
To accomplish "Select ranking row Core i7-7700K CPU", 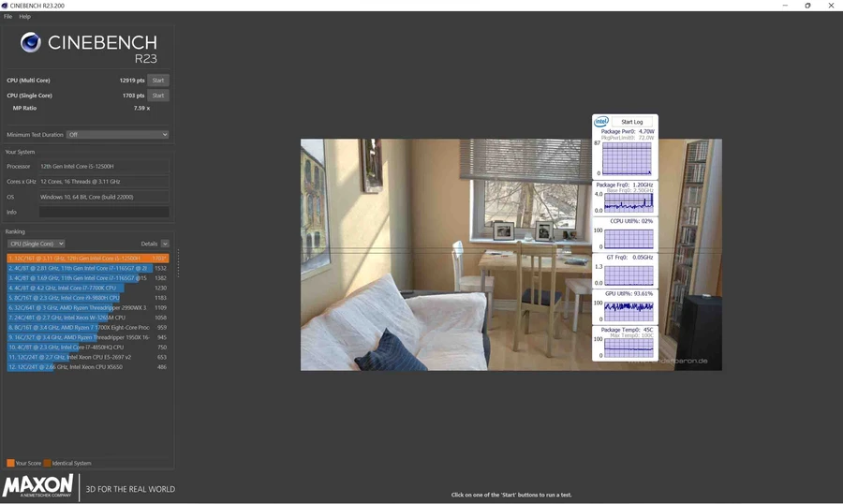I will (88, 288).
